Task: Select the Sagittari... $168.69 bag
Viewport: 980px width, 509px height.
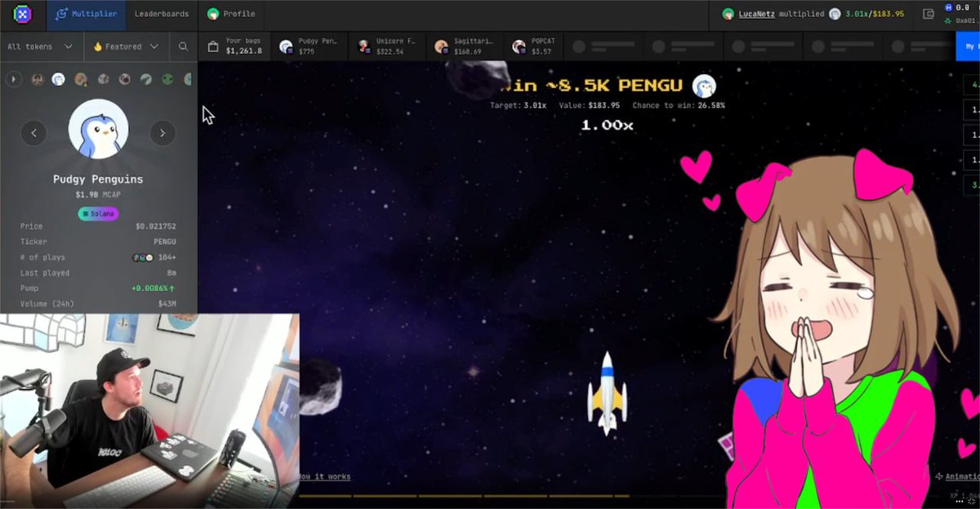Action: 464,47
